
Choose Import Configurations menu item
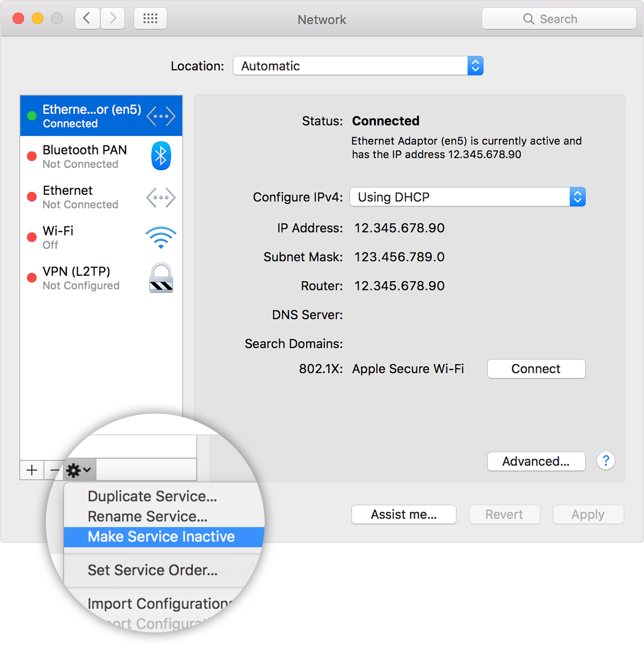point(160,603)
